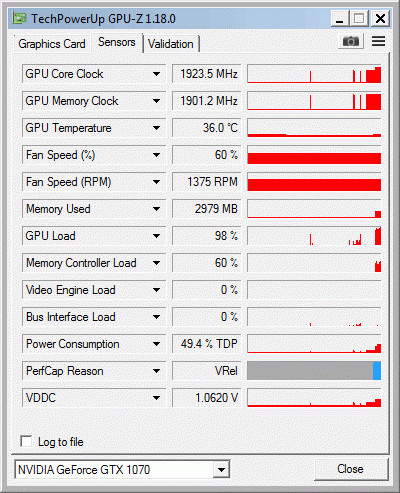Click the PerfCap Reason gray-blue bar
Screen dimensions: 400x493
click(314, 371)
